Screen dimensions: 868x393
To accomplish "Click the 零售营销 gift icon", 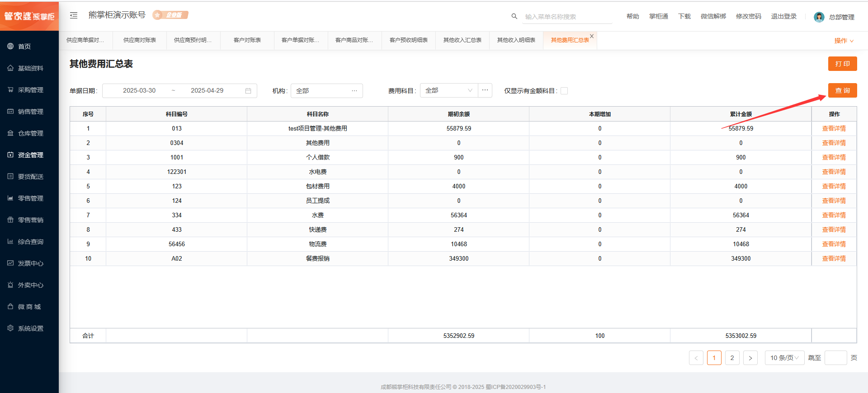I will click(10, 220).
